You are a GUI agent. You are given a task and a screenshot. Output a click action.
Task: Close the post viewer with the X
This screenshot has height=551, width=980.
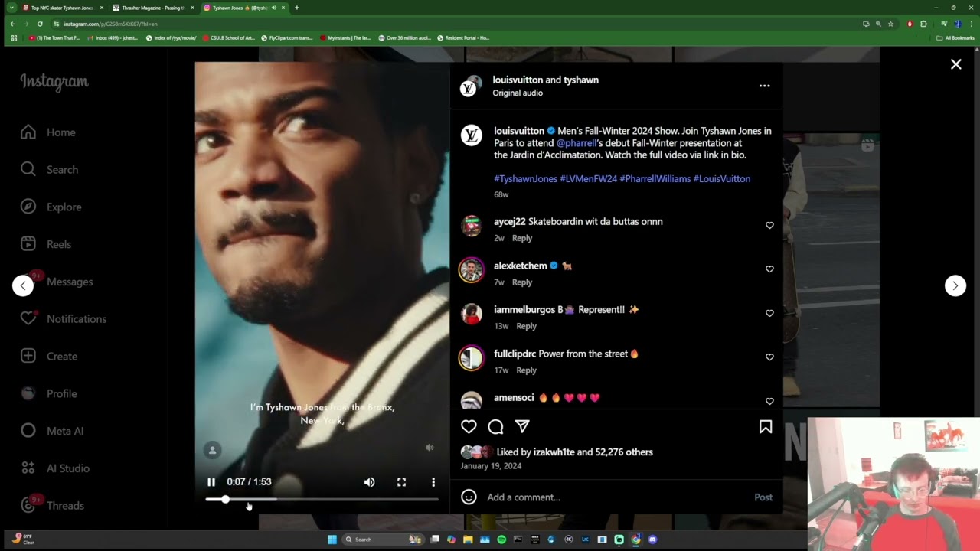[955, 64]
